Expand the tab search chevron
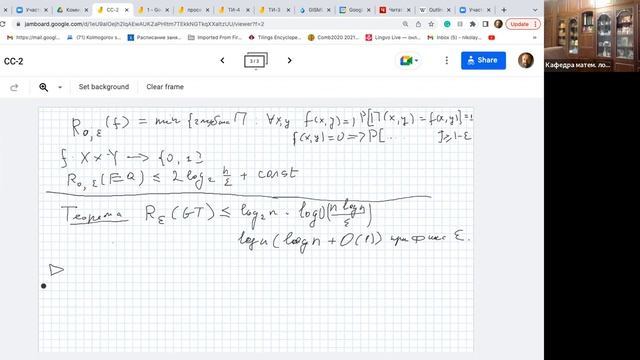 (x=535, y=10)
